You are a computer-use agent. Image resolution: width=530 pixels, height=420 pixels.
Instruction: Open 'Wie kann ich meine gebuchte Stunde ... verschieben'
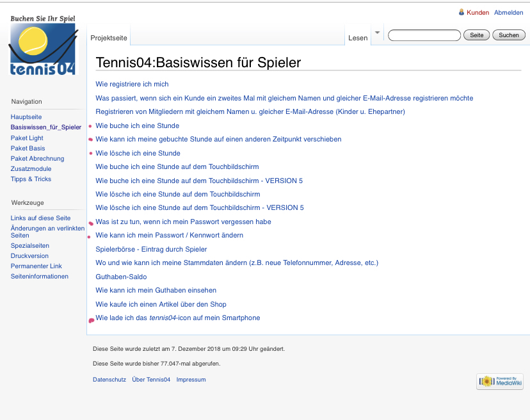point(218,140)
